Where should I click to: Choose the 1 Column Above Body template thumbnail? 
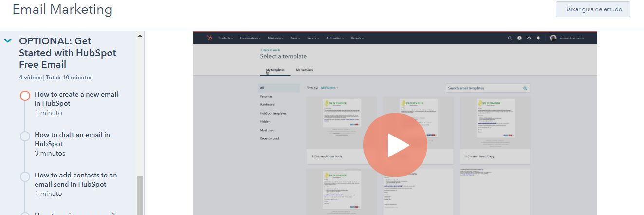341,123
